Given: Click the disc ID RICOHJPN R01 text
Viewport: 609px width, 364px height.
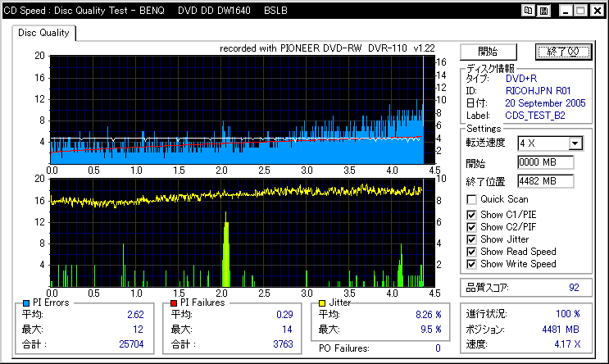Looking at the screenshot, I should 538,91.
